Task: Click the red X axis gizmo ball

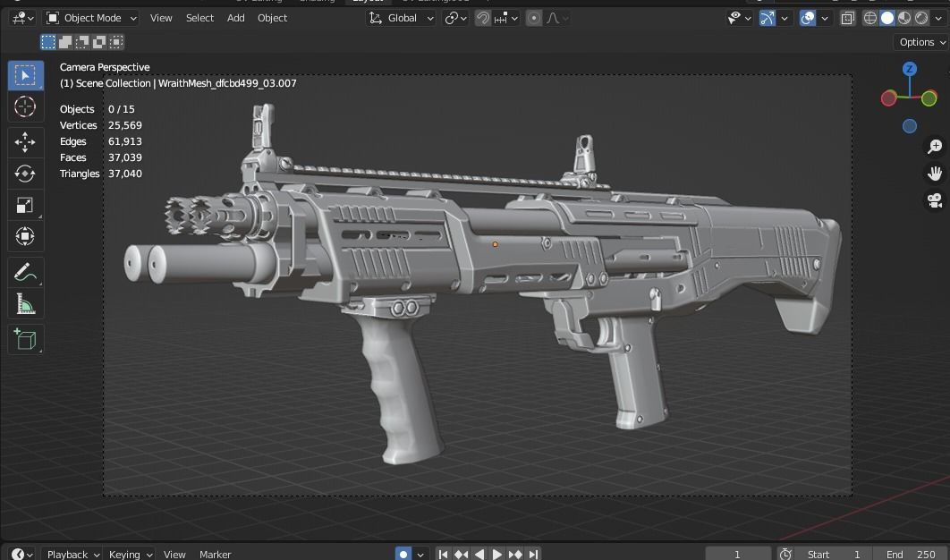Action: 889,98
